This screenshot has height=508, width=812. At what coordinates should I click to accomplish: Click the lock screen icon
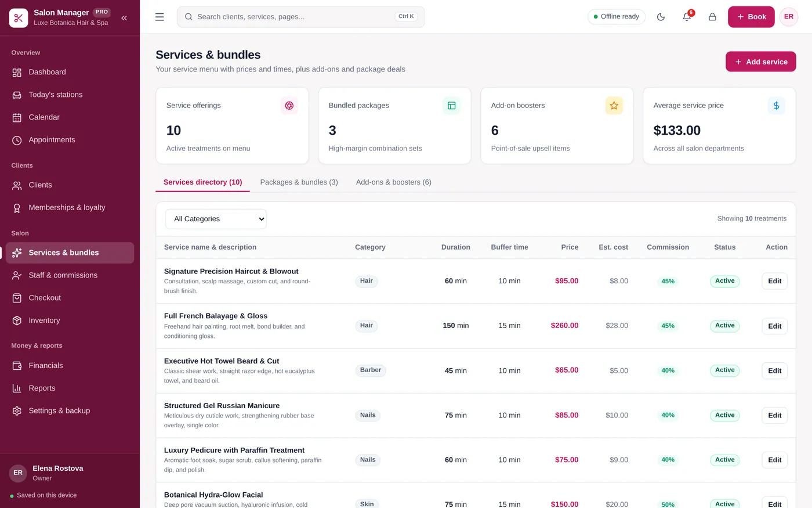(x=712, y=17)
